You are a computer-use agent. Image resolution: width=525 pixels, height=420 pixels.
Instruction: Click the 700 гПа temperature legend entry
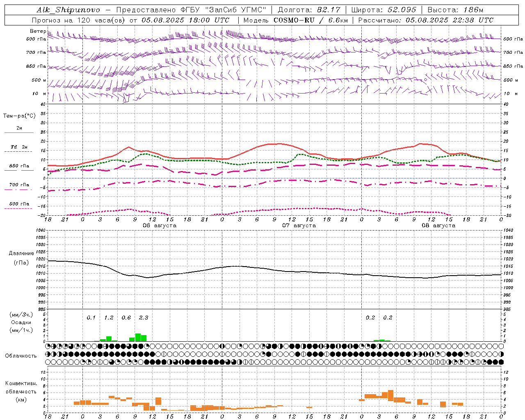coord(19,185)
